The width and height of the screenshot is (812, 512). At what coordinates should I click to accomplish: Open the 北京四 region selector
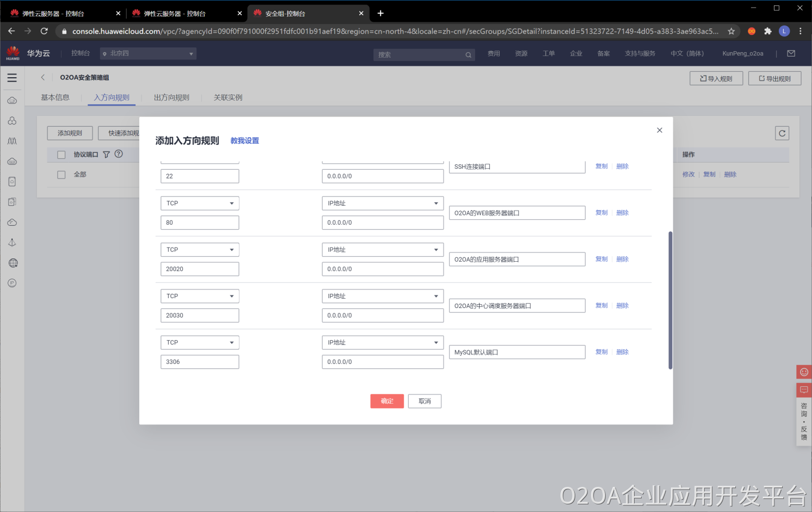148,53
